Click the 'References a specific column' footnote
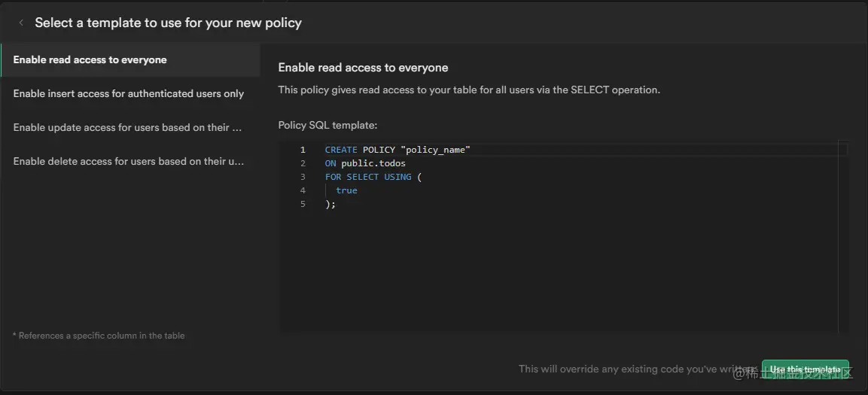The width and height of the screenshot is (868, 395). click(x=99, y=336)
